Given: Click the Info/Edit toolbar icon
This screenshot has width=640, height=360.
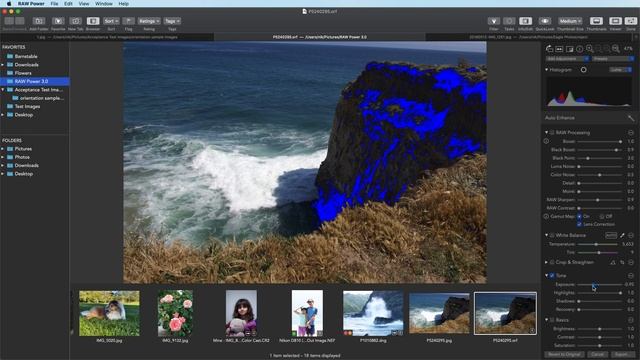Looking at the screenshot, I should 525,21.
